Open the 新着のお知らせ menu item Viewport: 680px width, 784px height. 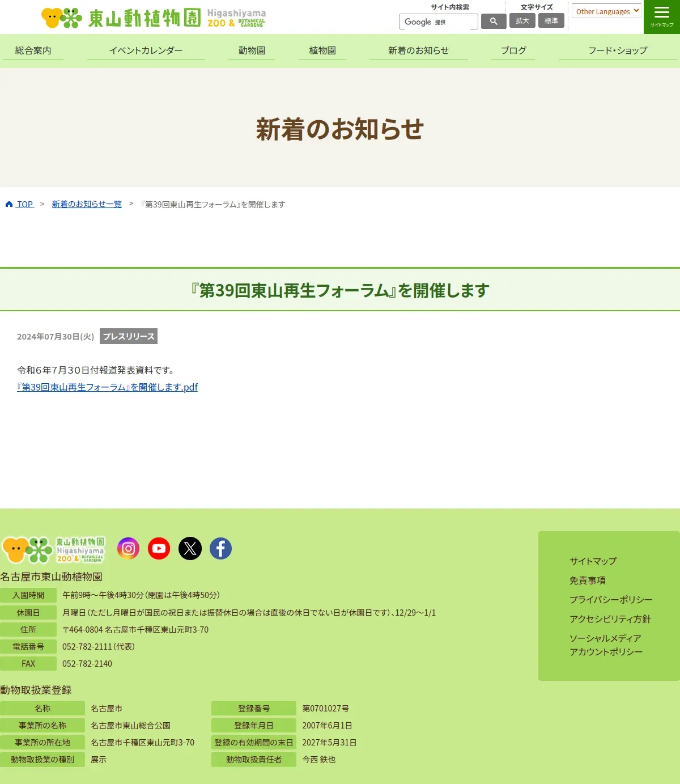(418, 50)
